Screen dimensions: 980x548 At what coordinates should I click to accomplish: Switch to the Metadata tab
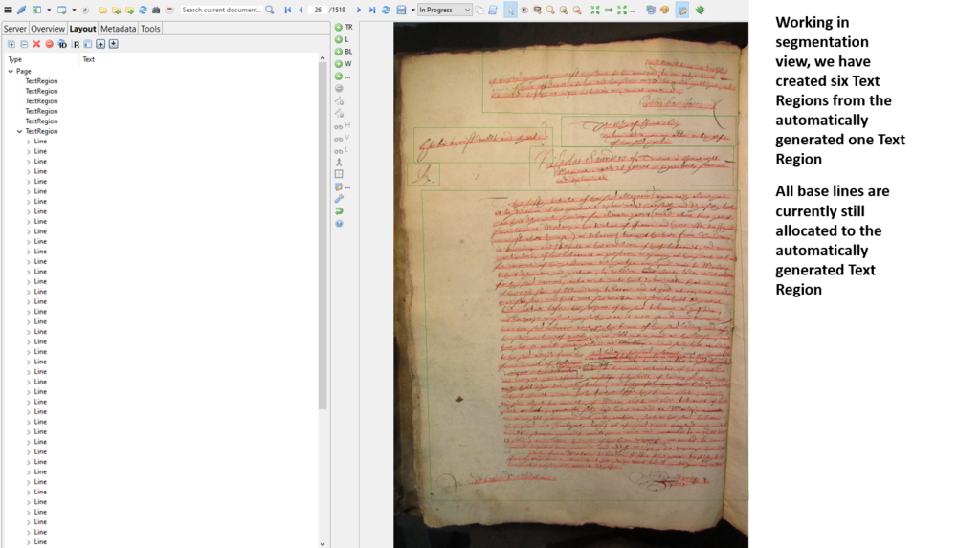coord(119,29)
